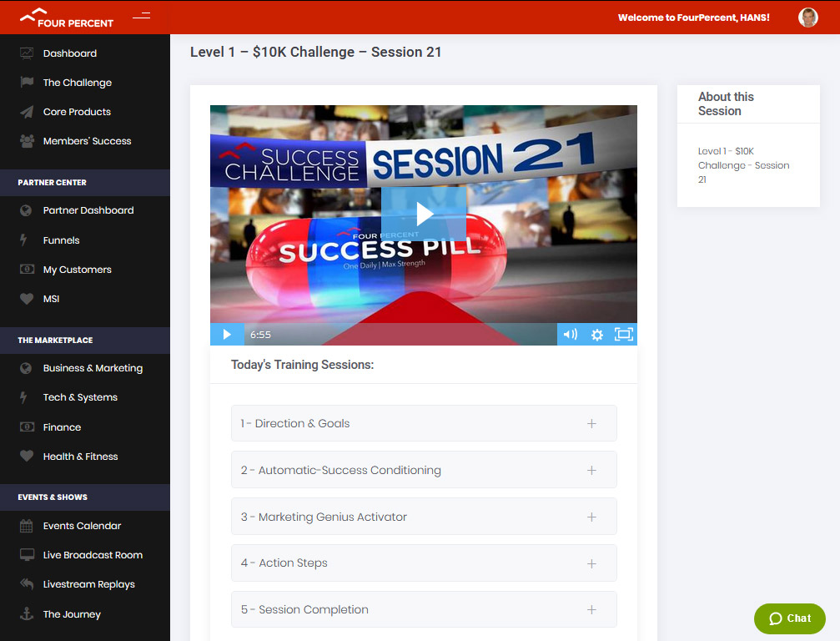Viewport: 840px width, 641px height.
Task: Click the Funnels lightning bolt icon
Action: [x=23, y=240]
